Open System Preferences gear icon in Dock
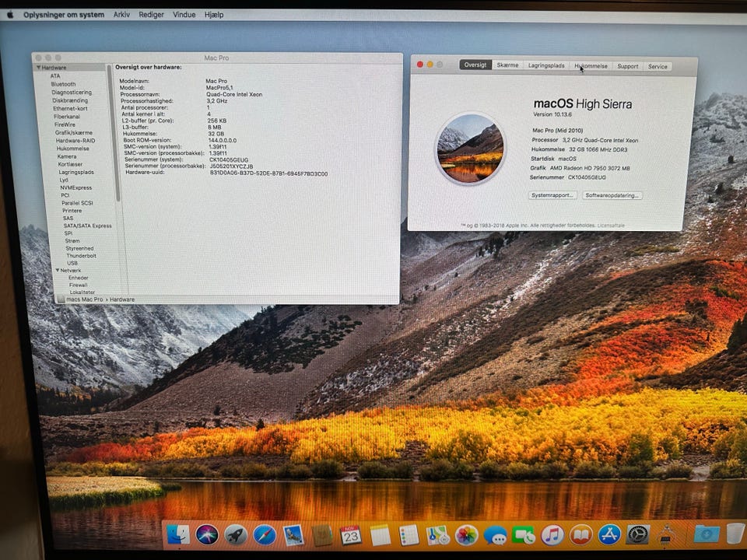The width and height of the screenshot is (747, 560). coord(638,535)
